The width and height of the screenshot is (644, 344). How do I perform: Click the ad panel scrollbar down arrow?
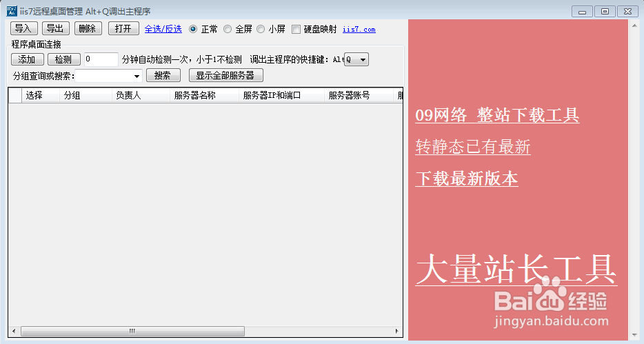tap(634, 335)
